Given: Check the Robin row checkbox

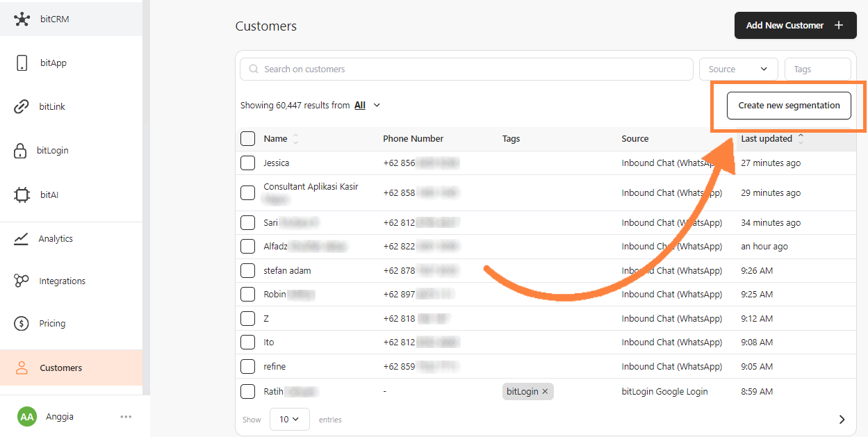Looking at the screenshot, I should tap(247, 294).
